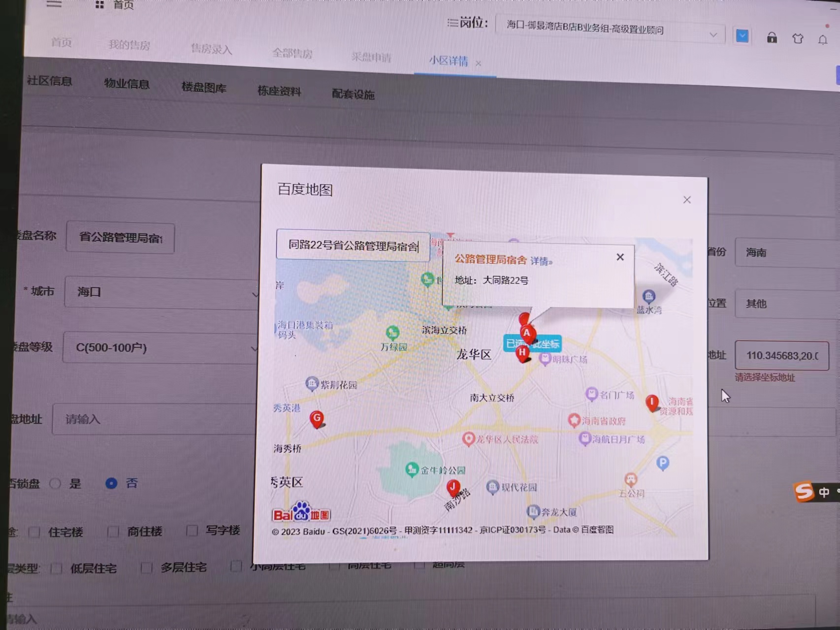Switch to 采盘申请 tab
This screenshot has width=840, height=630.
pos(371,57)
